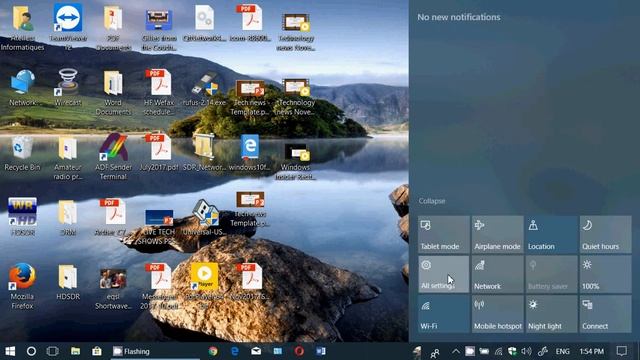Select the HDSDR folder icon

(68, 282)
